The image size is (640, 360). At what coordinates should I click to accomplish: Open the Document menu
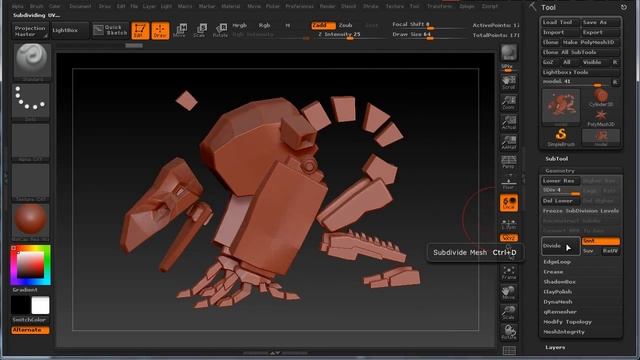pos(80,7)
